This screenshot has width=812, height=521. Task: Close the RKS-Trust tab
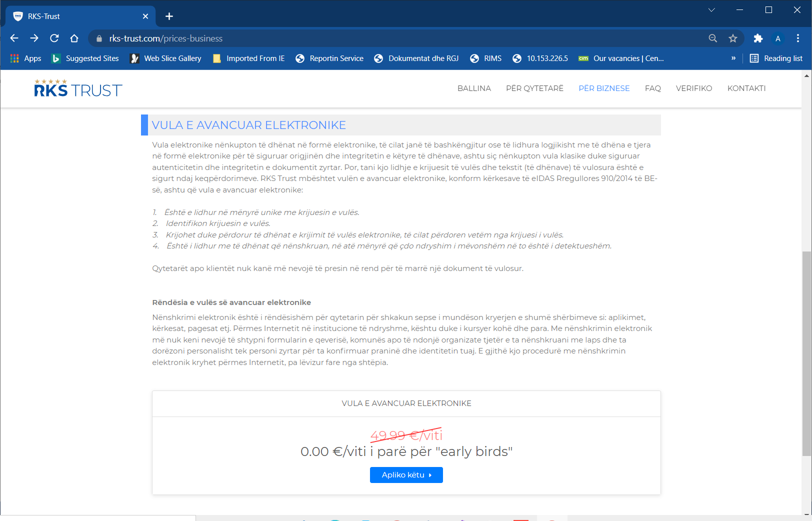[x=145, y=16]
